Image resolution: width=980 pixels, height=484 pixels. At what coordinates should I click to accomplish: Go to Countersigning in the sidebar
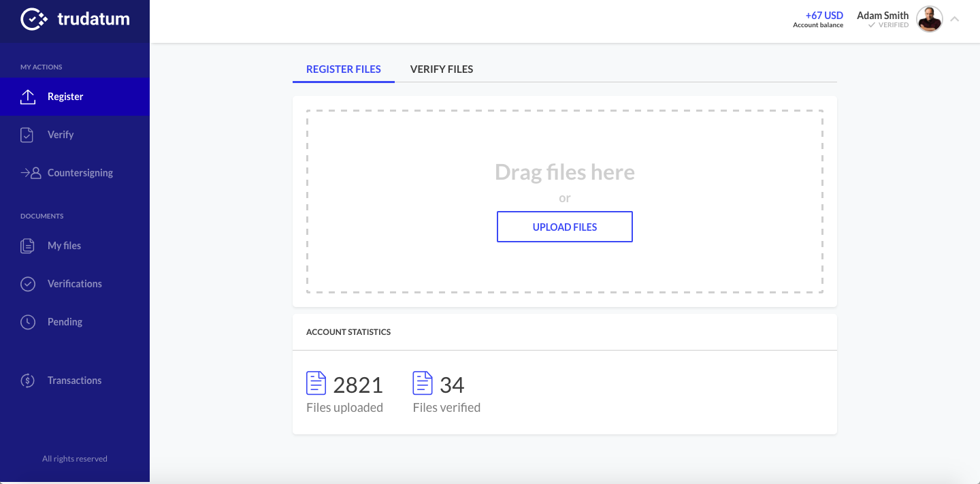pyautogui.click(x=80, y=173)
